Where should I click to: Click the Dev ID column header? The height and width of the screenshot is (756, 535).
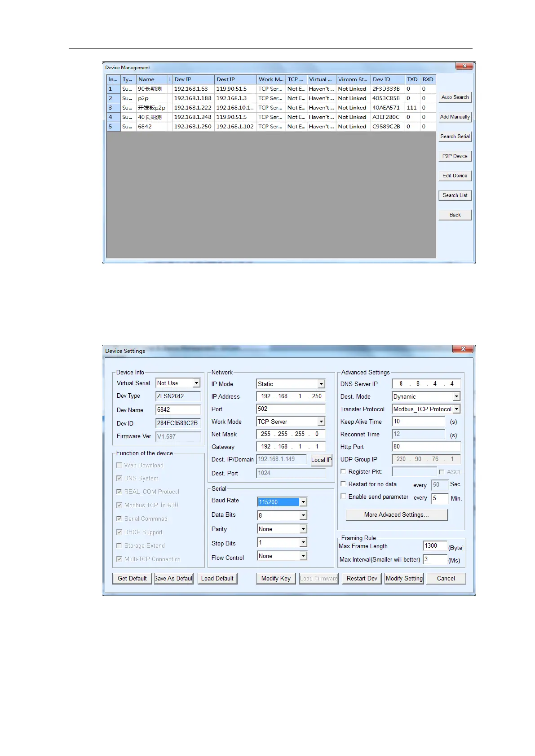click(388, 79)
